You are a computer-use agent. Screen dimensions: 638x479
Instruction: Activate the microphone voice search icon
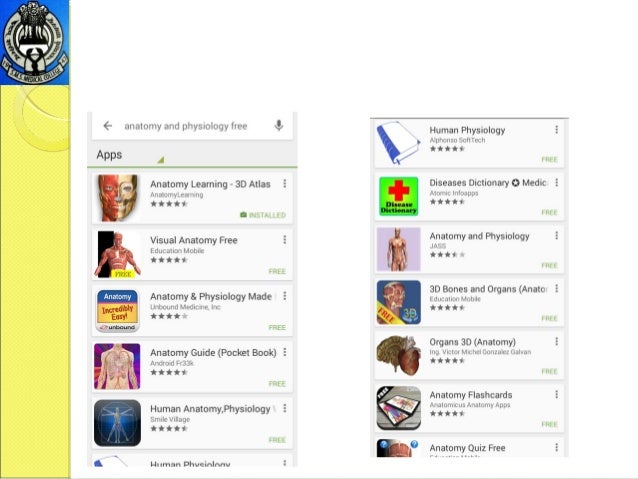279,125
